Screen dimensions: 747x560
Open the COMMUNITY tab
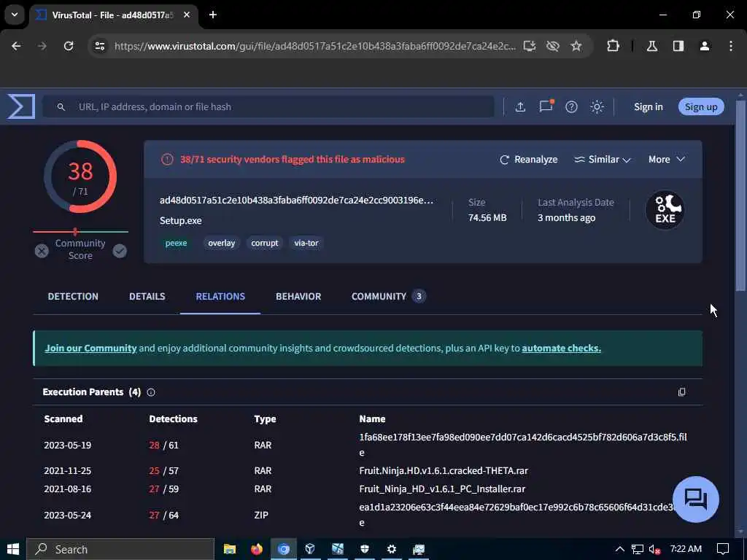388,296
